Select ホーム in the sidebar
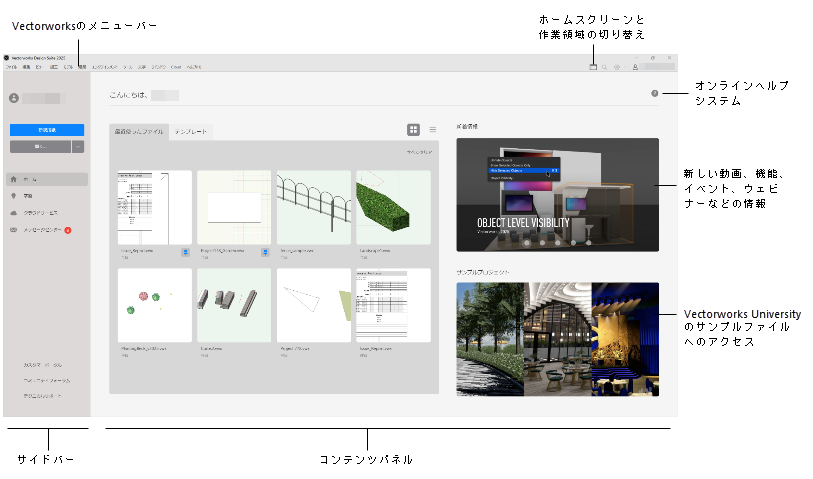This screenshot has width=813, height=479. [x=47, y=179]
